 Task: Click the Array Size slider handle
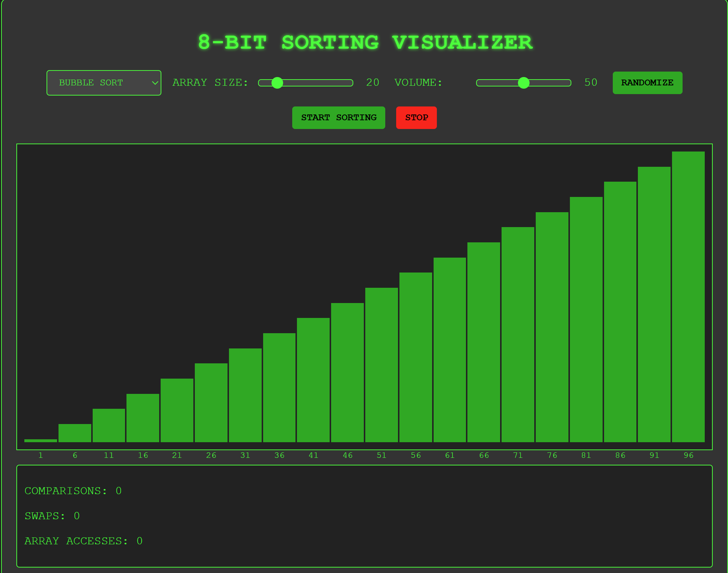pyautogui.click(x=277, y=83)
